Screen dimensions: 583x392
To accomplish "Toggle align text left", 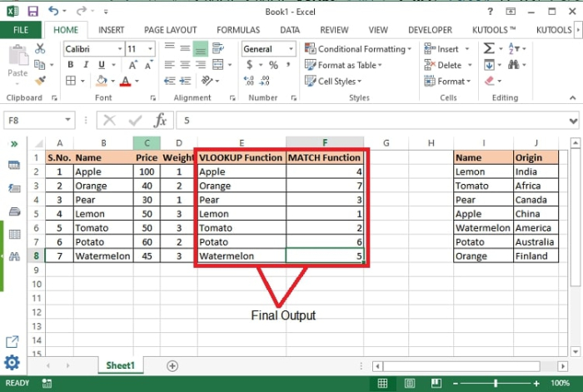I will click(x=170, y=65).
